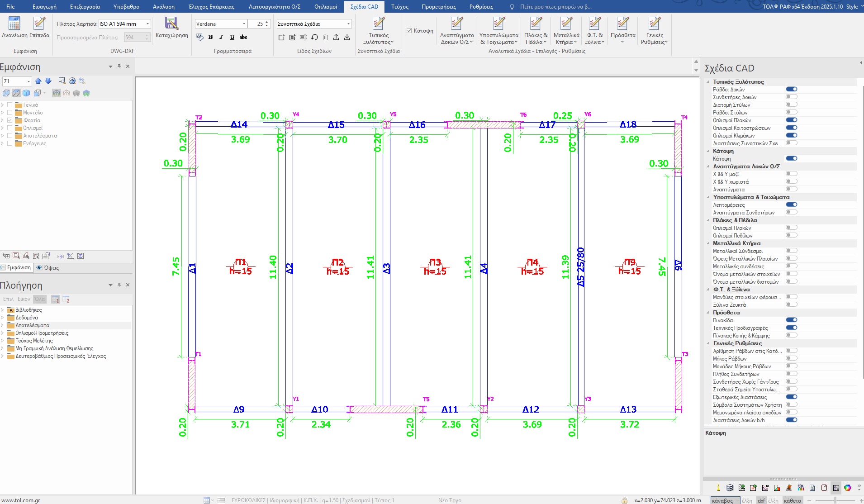
Task: Toggle the Ράβδοι Δοκών switch
Action: [x=791, y=89]
